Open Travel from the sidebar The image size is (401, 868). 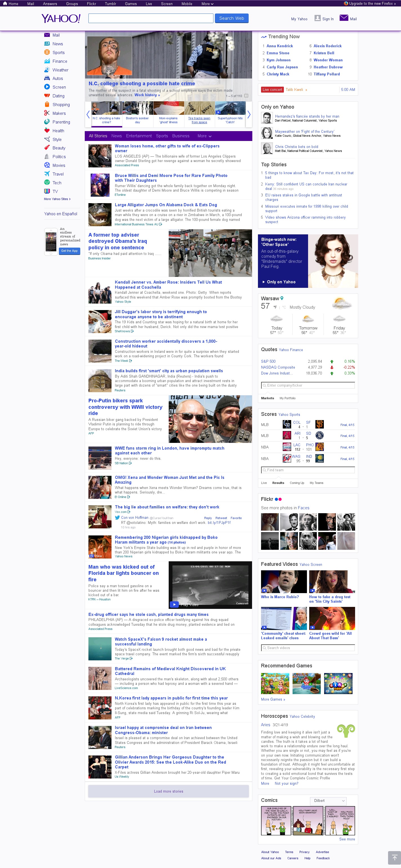pyautogui.click(x=58, y=174)
